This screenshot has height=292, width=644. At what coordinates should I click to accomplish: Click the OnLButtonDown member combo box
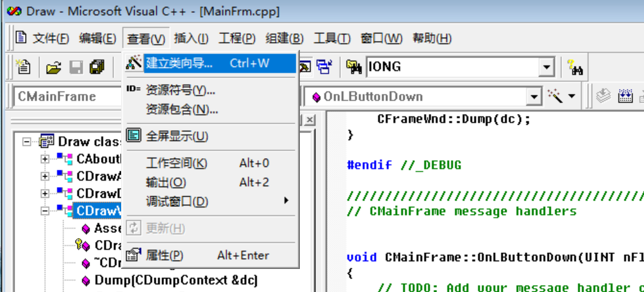pyautogui.click(x=422, y=97)
